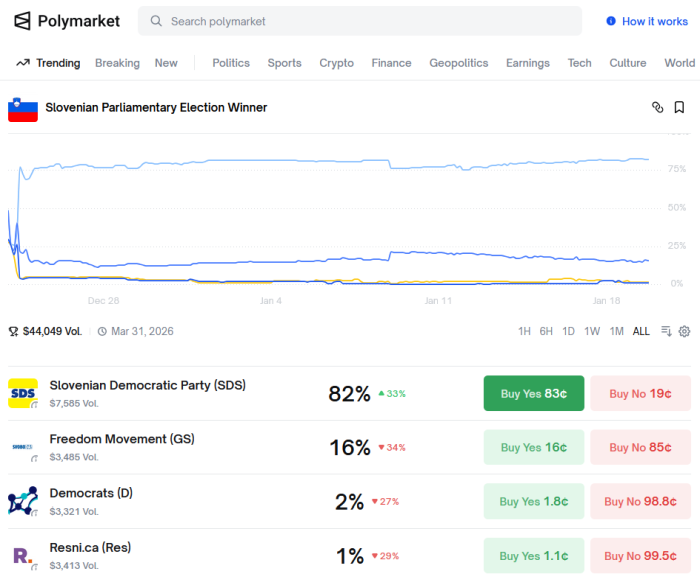700x580 pixels.
Task: Open the Crypto category
Action: [337, 63]
